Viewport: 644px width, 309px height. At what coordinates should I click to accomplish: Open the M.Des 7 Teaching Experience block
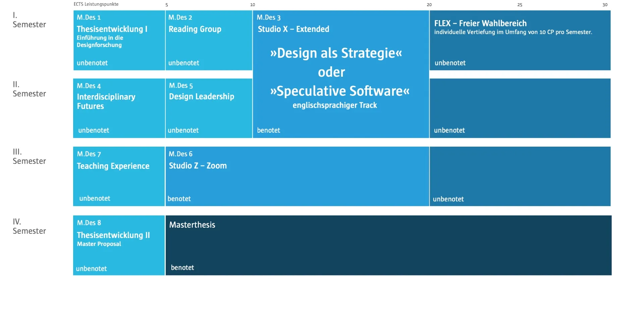click(119, 176)
